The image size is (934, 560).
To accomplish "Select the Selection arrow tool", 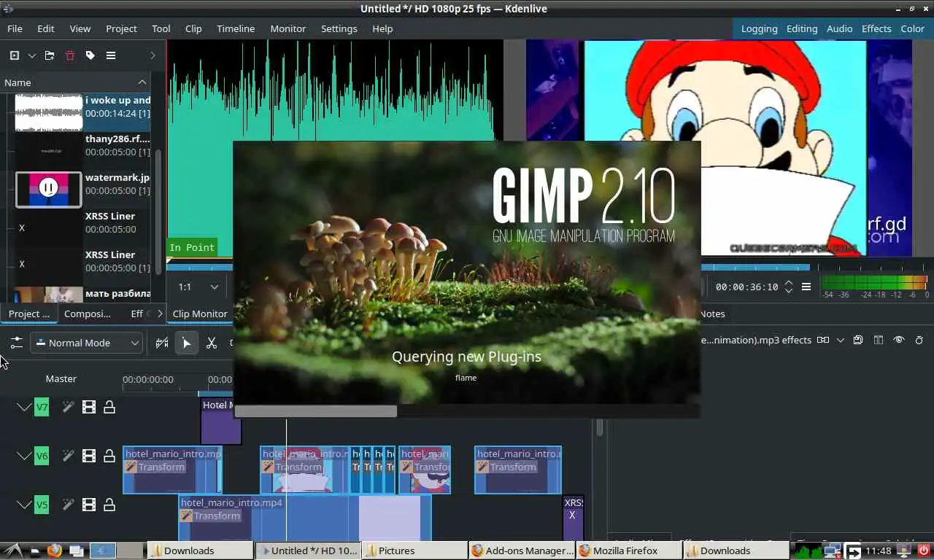I will [x=186, y=343].
